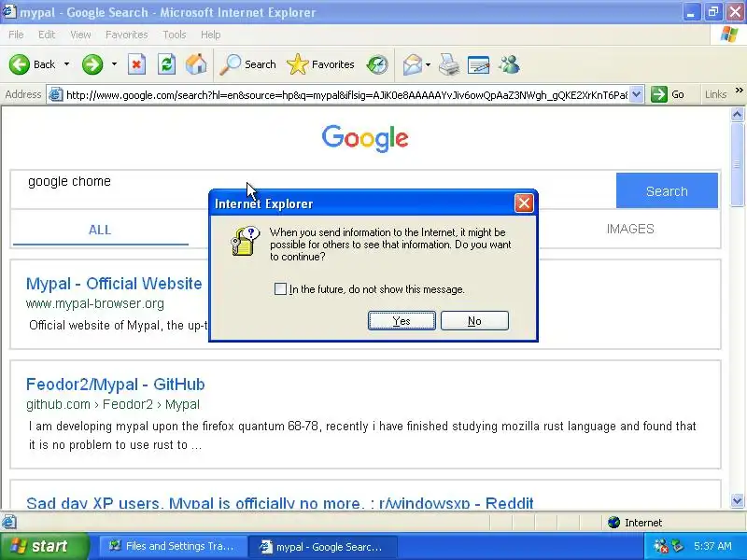Open the Back button history dropdown arrow
Viewport: 747px width, 560px height.
(x=66, y=64)
